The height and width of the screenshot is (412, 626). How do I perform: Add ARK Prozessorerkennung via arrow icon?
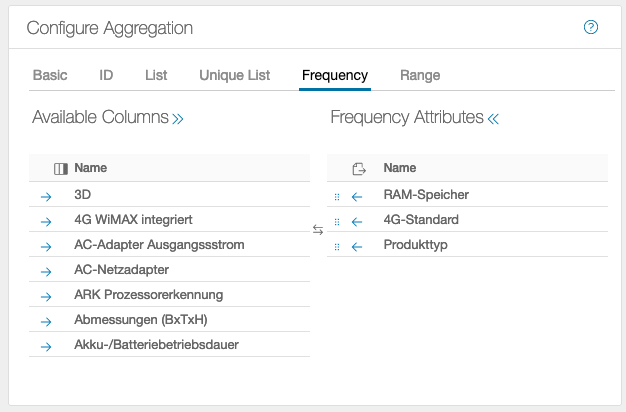[x=45, y=296]
